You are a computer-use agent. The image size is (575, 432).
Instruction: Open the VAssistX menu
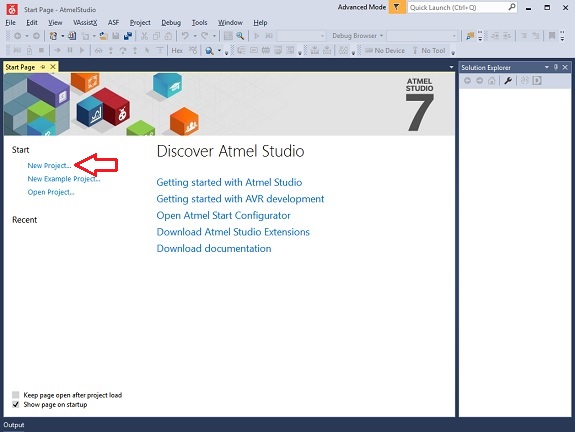85,22
